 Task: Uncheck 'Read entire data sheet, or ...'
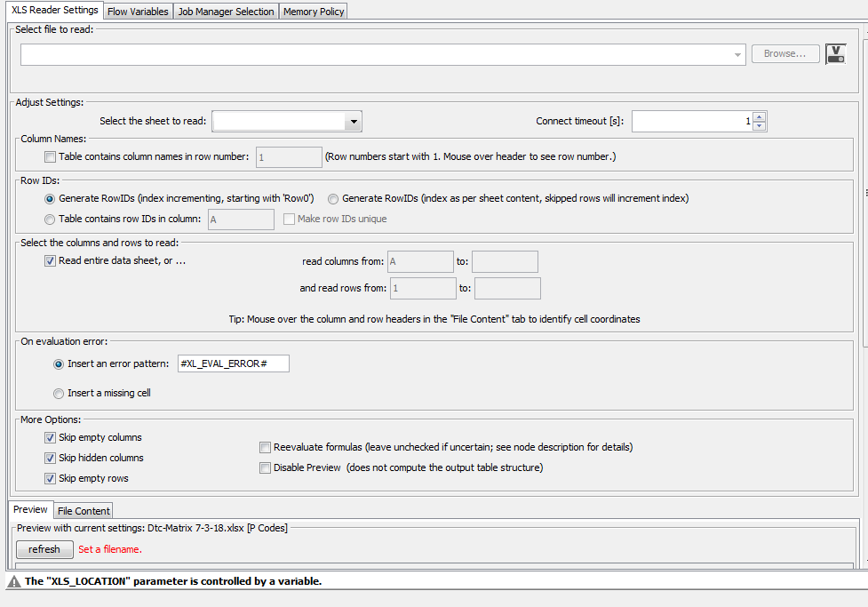pos(50,261)
